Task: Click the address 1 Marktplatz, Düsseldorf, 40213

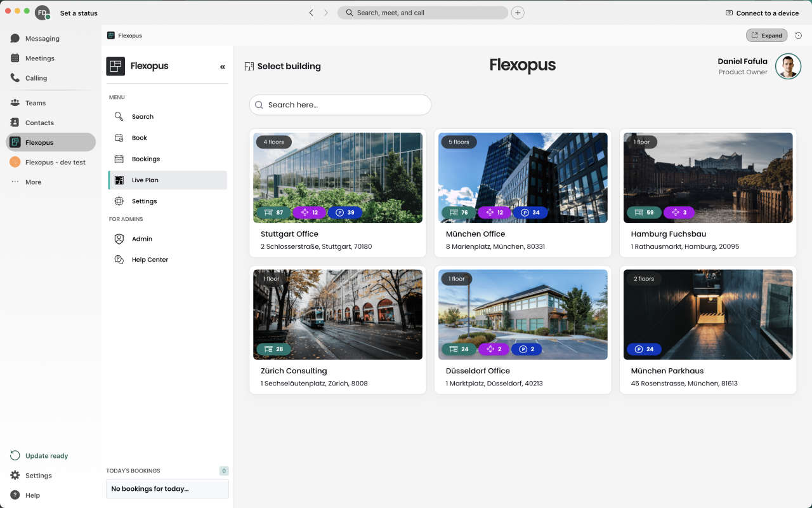Action: (x=494, y=384)
